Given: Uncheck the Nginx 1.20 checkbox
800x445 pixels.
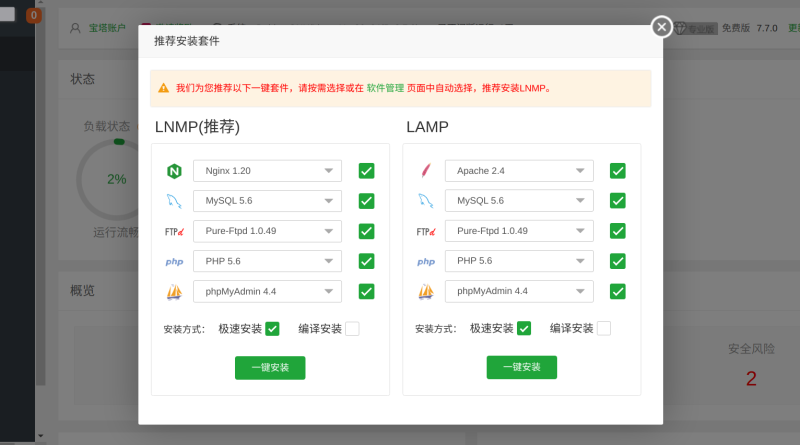Looking at the screenshot, I should tap(366, 171).
